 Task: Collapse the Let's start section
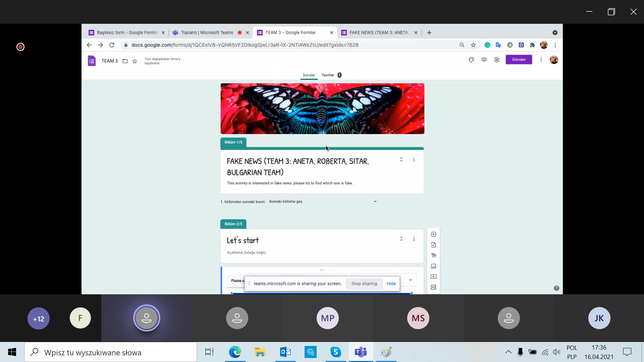point(401,239)
